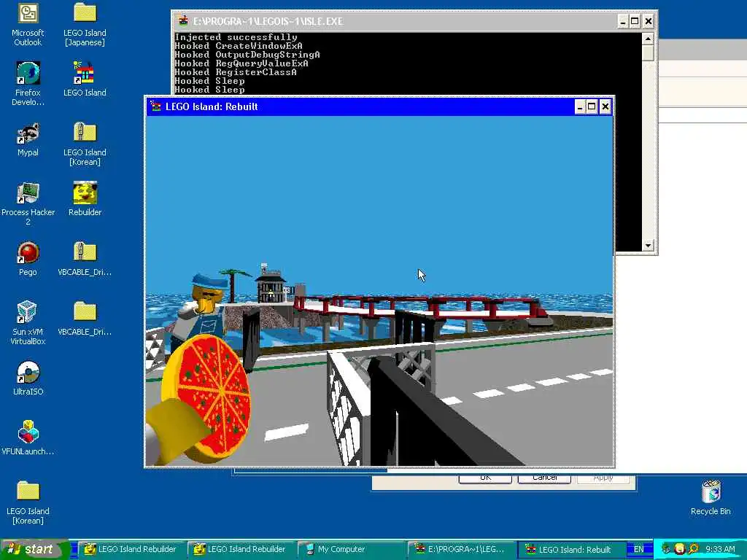This screenshot has height=560, width=747.
Task: Switch to LEGO Island: Rebuilt taskbar button
Action: (x=571, y=549)
